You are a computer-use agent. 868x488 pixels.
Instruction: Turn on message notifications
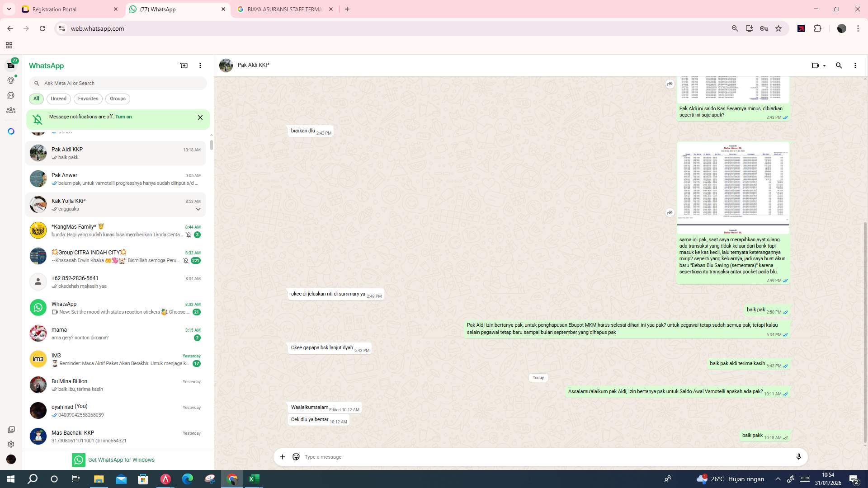[123, 117]
